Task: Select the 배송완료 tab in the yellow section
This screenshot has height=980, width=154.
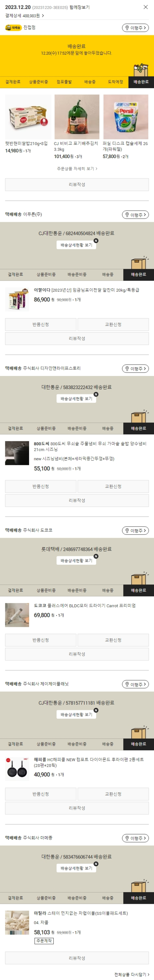Action: pyautogui.click(x=141, y=82)
